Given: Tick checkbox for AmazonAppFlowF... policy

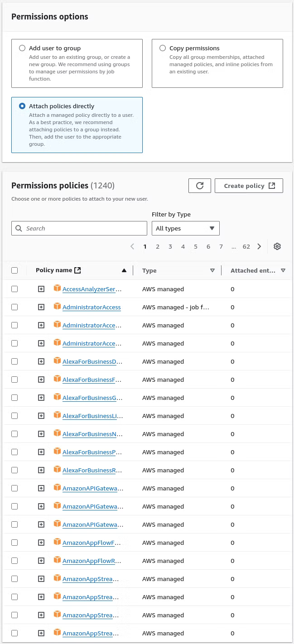Looking at the screenshot, I should [x=14, y=543].
